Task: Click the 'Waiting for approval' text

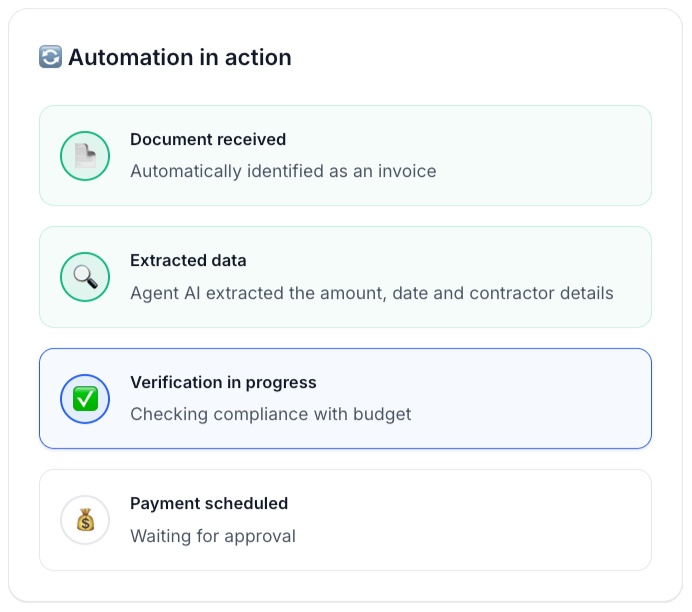Action: coord(213,536)
